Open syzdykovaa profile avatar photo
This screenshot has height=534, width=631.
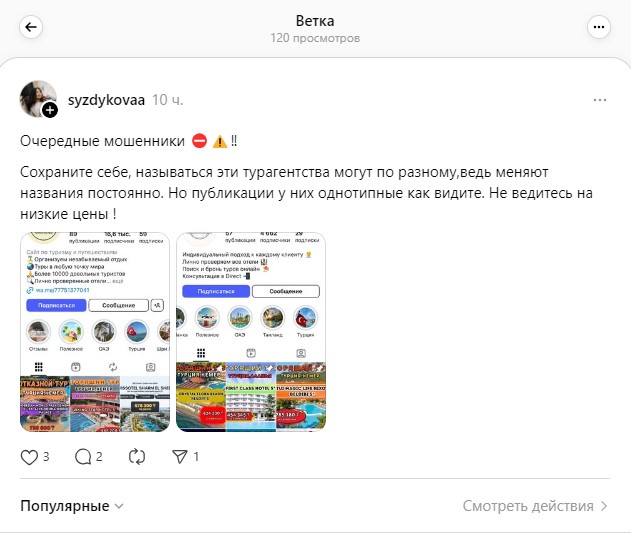(x=38, y=99)
